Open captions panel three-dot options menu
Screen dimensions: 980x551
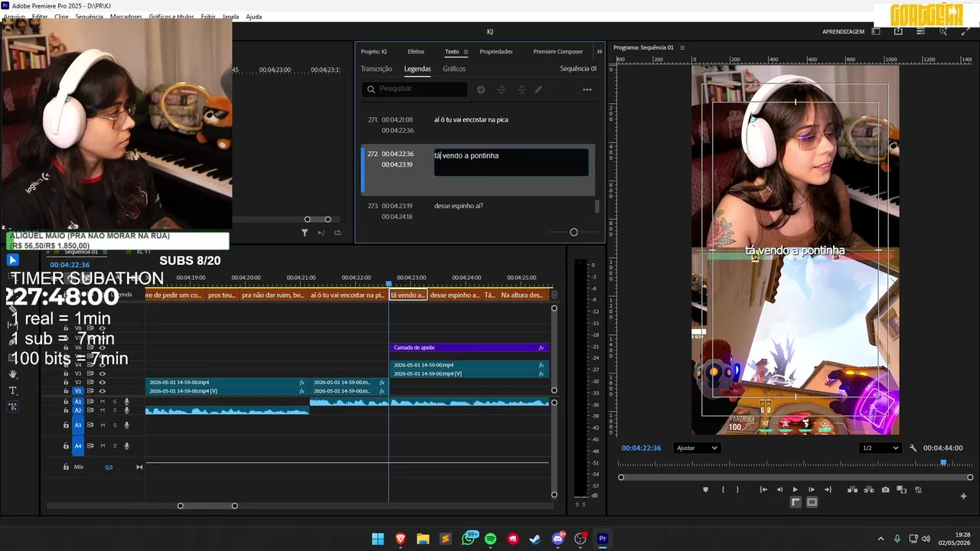[587, 90]
